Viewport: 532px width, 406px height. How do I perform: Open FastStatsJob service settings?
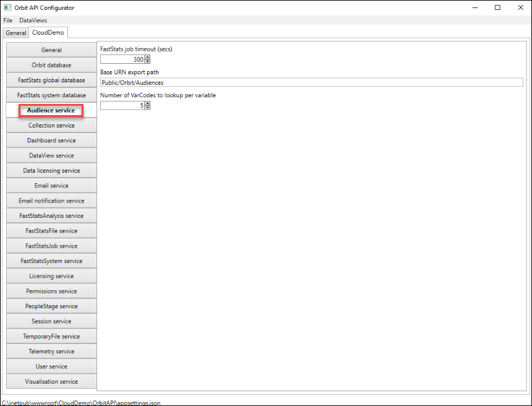click(51, 246)
